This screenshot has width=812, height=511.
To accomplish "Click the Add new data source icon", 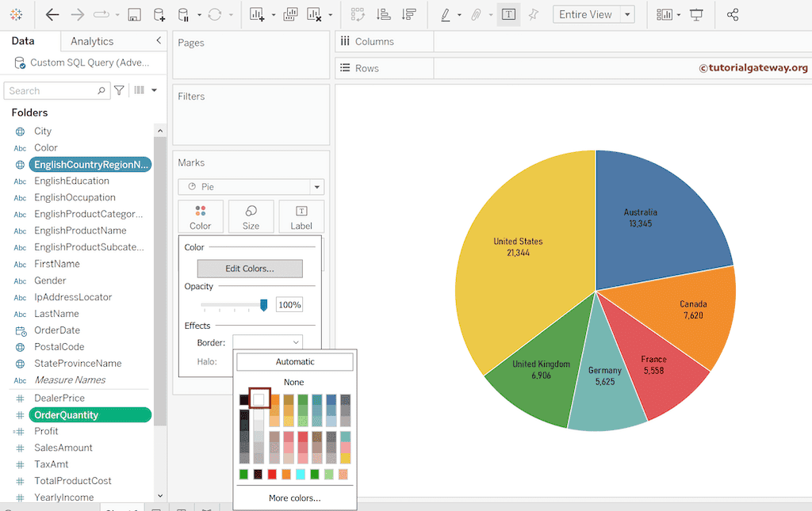I will pos(159,15).
